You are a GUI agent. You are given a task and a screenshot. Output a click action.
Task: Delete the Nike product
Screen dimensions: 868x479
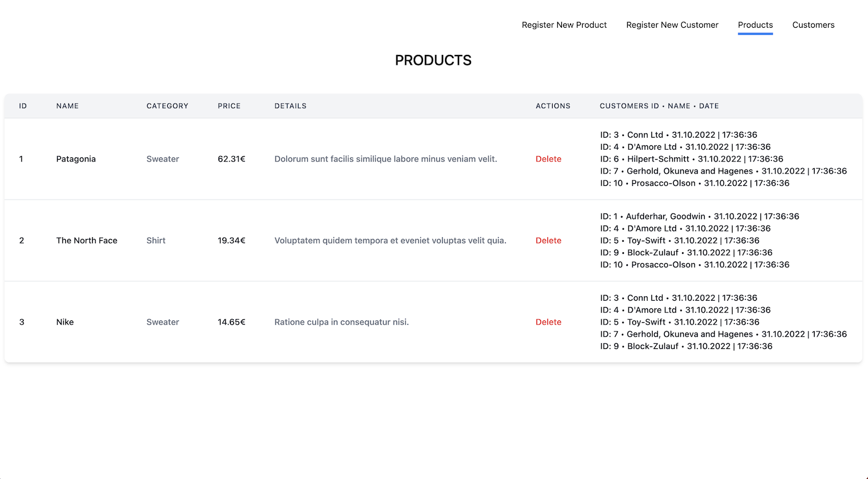[x=549, y=322]
